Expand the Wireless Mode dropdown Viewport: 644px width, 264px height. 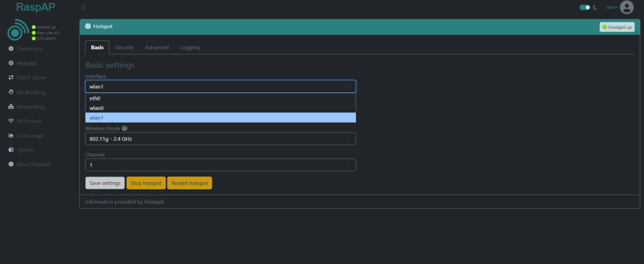[220, 138]
